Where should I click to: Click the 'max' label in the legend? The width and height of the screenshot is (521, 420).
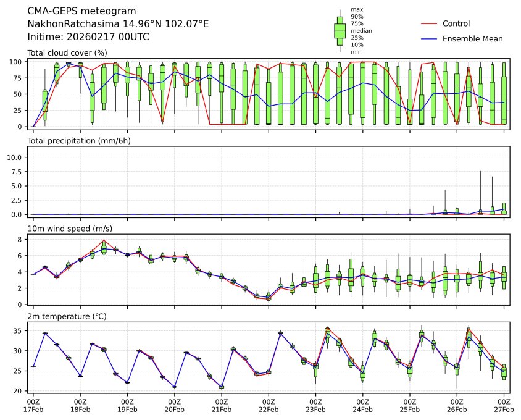point(356,9)
